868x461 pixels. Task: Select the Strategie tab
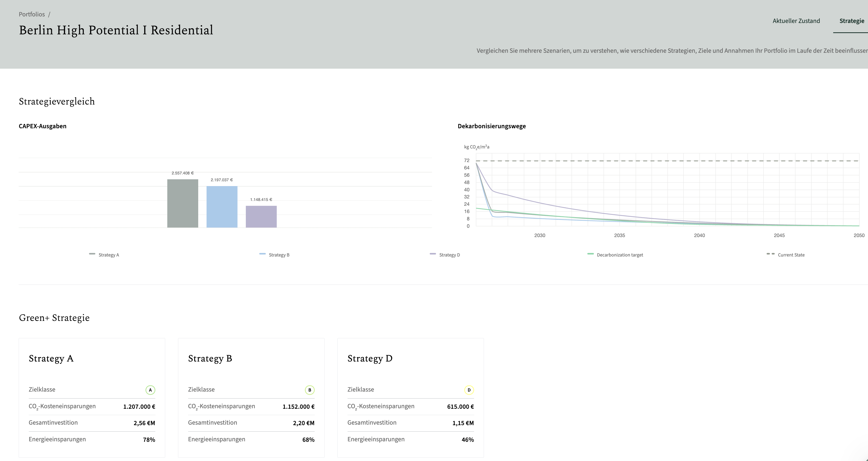point(852,21)
